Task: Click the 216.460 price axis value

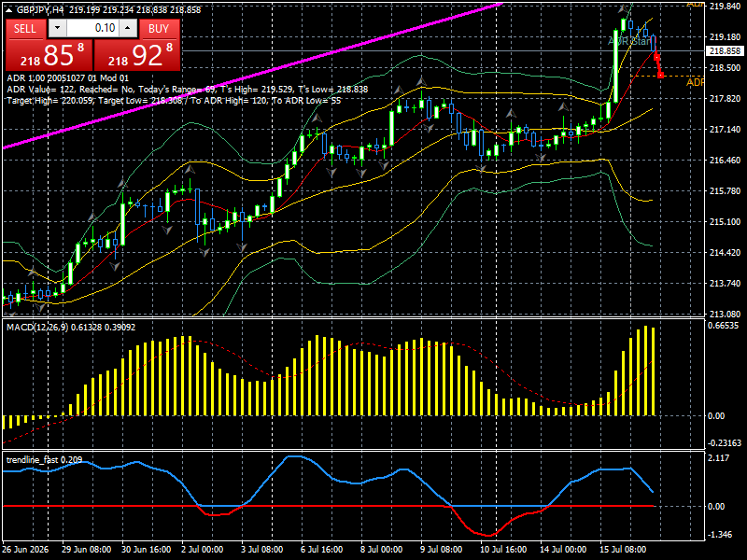Action: pyautogui.click(x=726, y=161)
